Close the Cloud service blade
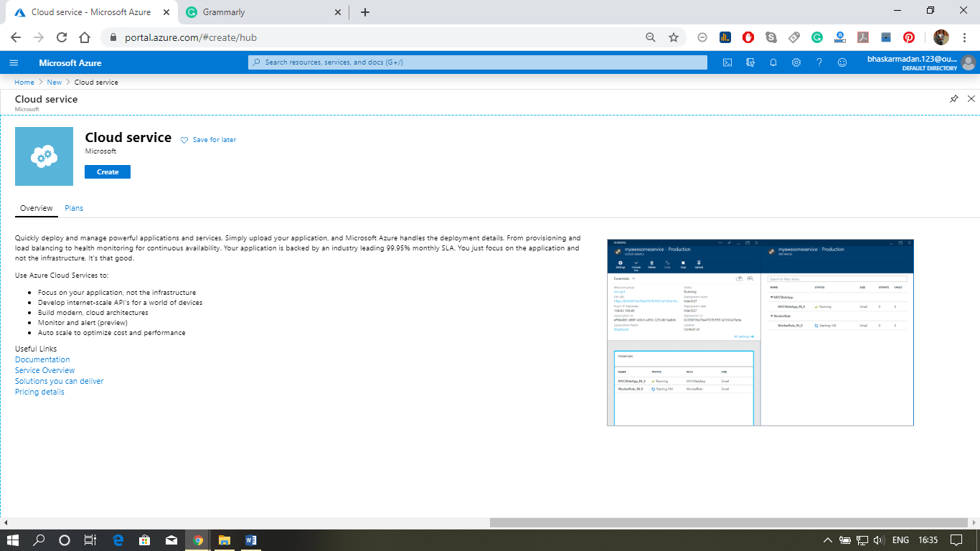This screenshot has height=551, width=980. coord(971,99)
